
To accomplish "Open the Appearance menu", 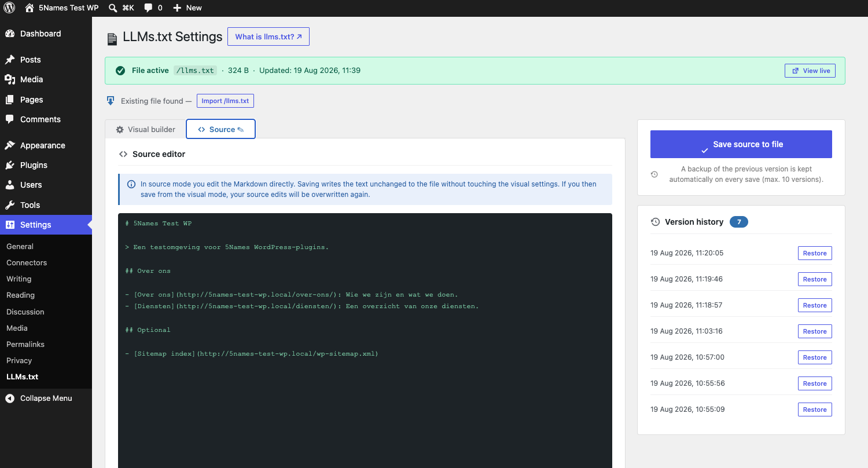I will (46, 145).
